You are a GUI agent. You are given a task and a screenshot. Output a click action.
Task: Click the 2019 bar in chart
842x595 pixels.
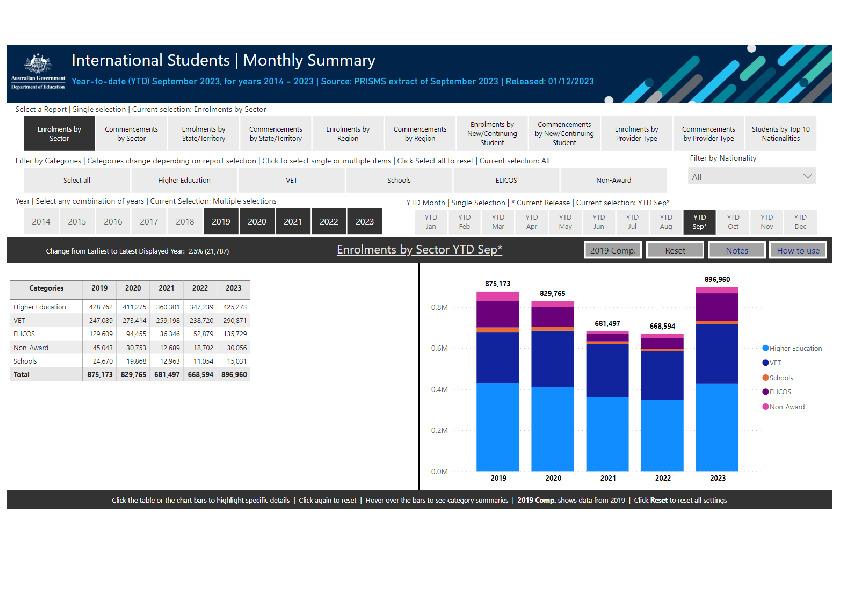pyautogui.click(x=498, y=382)
